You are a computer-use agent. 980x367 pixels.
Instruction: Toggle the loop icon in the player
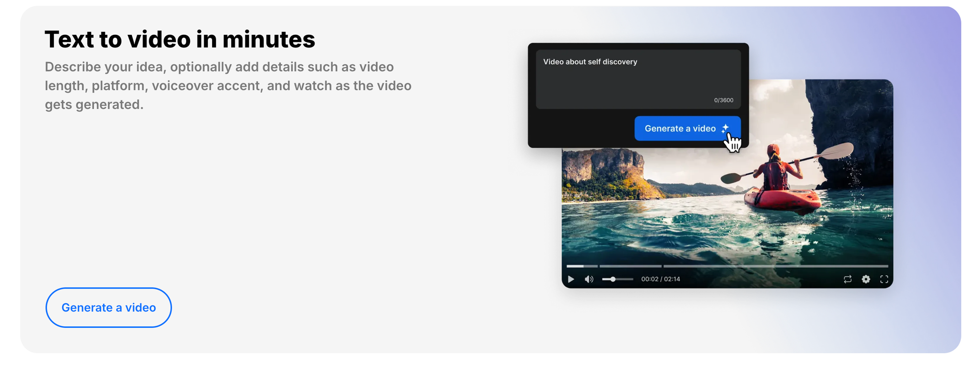(x=848, y=279)
